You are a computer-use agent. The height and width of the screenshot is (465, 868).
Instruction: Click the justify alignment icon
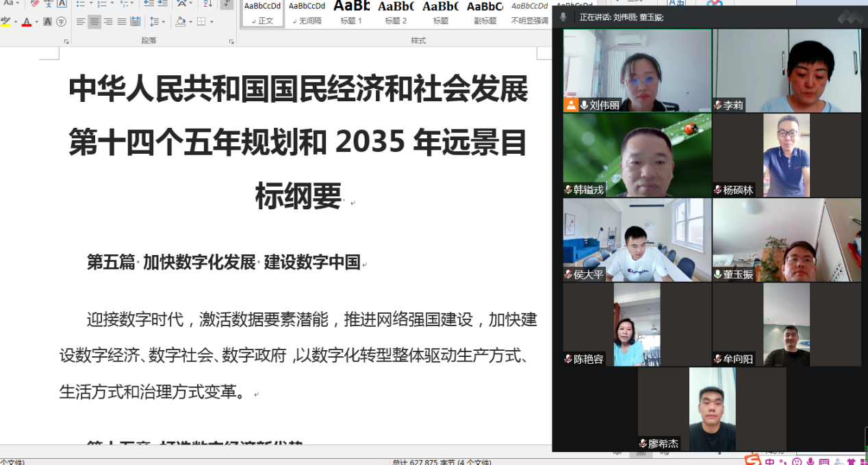point(122,22)
